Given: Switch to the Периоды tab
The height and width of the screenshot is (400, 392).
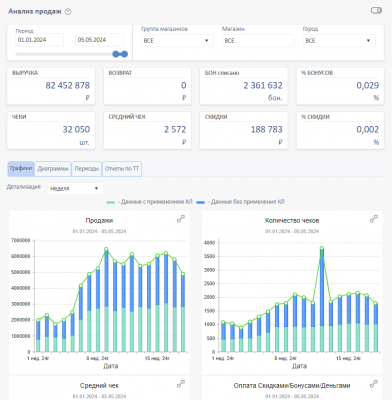Looking at the screenshot, I should coord(87,169).
